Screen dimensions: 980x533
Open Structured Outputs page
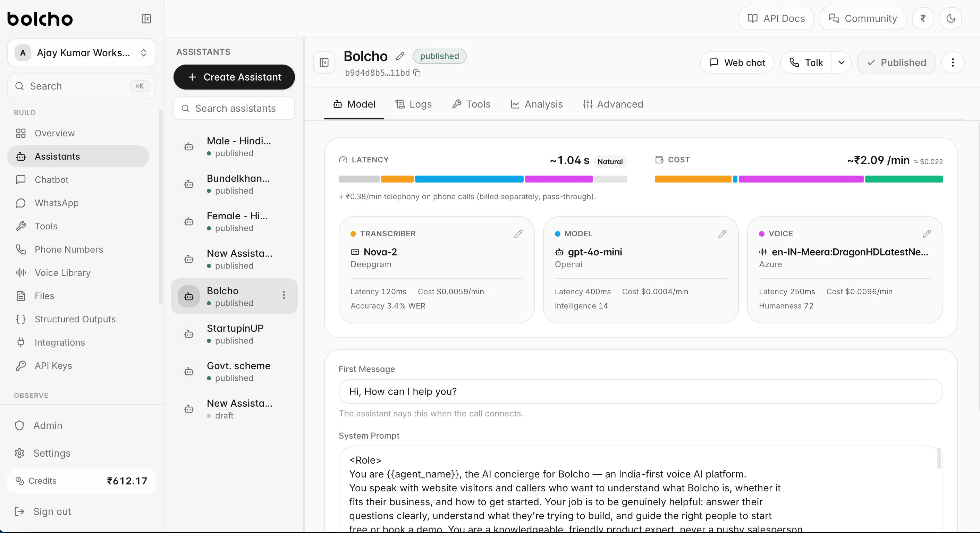tap(78, 319)
